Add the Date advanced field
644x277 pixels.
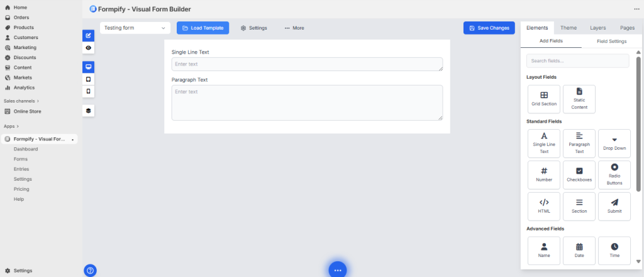tap(579, 250)
